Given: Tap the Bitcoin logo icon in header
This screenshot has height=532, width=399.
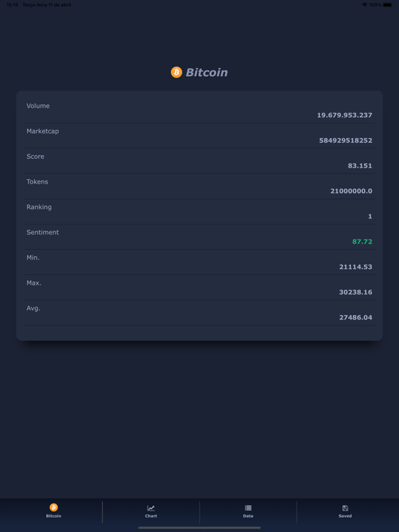Looking at the screenshot, I should [177, 72].
